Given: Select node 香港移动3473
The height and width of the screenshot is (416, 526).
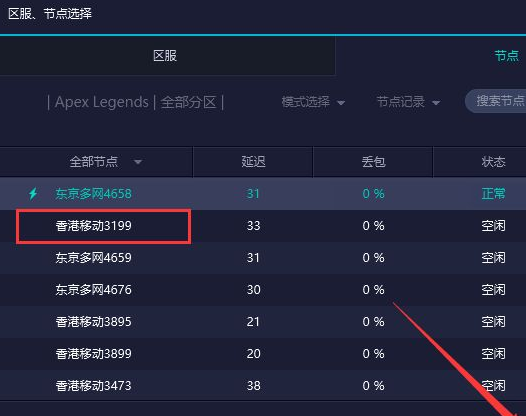Looking at the screenshot, I should tap(263, 386).
